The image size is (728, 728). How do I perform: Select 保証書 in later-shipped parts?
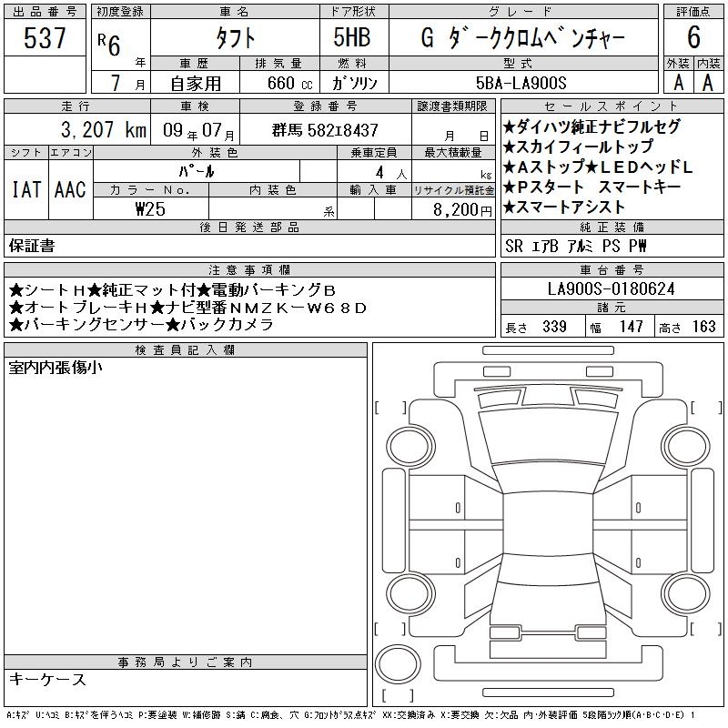(32, 246)
